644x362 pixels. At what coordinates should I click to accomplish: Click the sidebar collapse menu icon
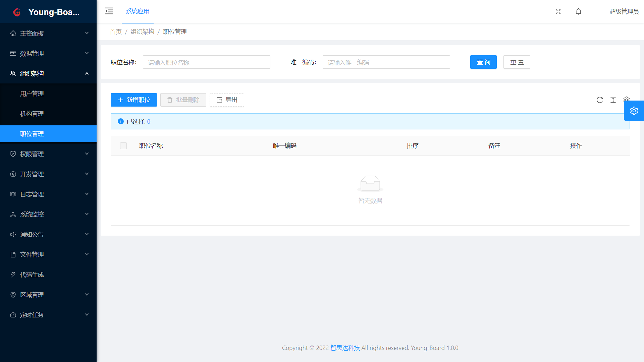click(x=109, y=11)
